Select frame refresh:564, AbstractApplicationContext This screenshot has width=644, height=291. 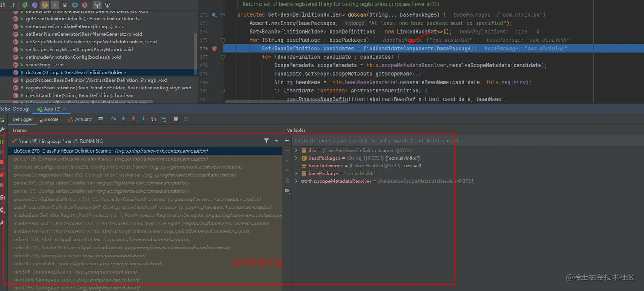coord(145,239)
